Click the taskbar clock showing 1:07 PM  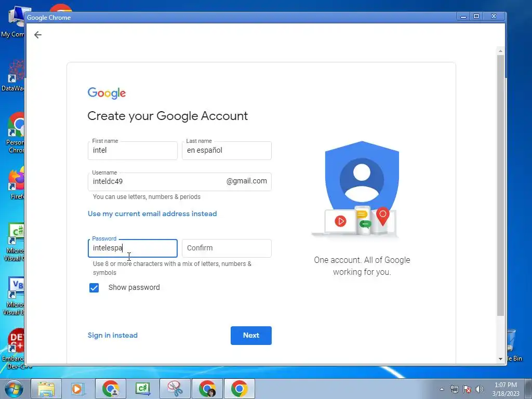(506, 389)
